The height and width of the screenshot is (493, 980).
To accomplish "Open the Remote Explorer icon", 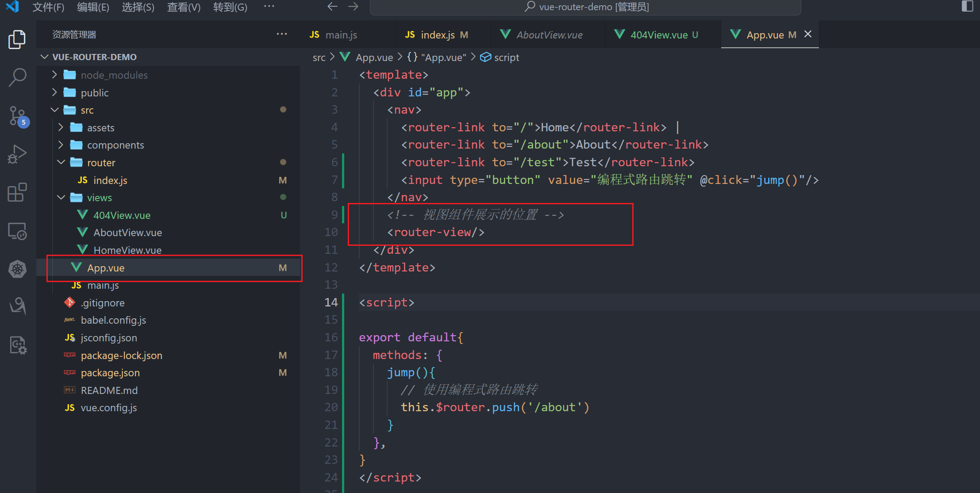I will pos(17,231).
